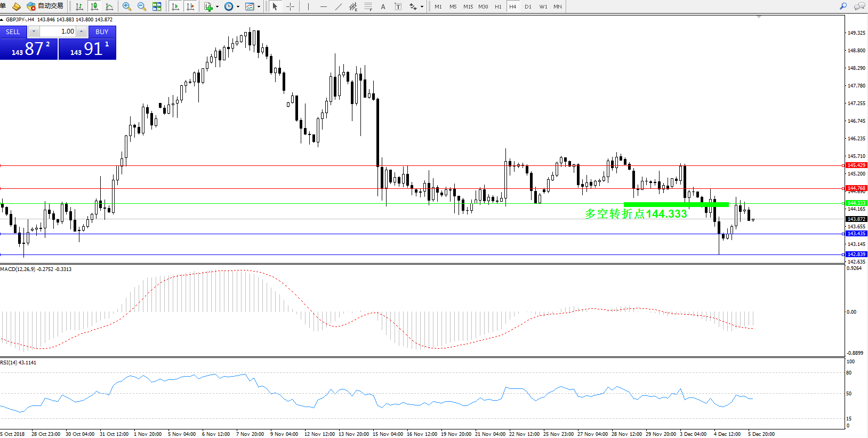Image resolution: width=868 pixels, height=438 pixels.
Task: Switch chart to candlestick display mode
Action: coord(94,6)
